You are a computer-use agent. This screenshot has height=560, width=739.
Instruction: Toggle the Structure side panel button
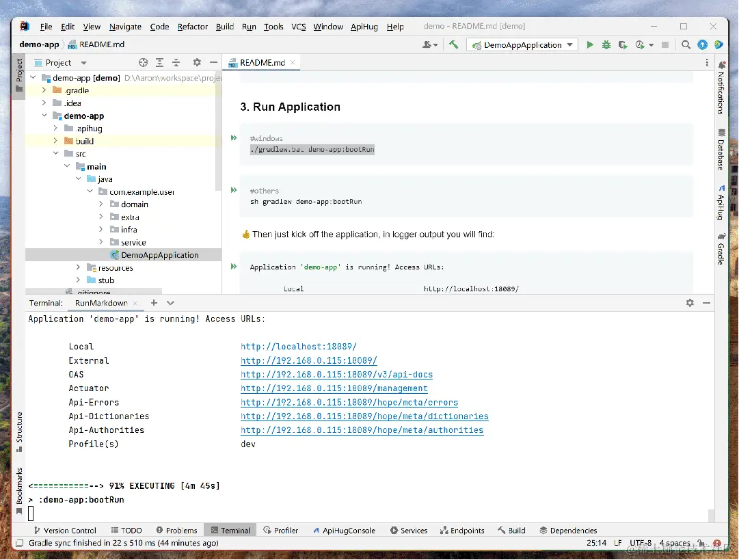point(19,432)
